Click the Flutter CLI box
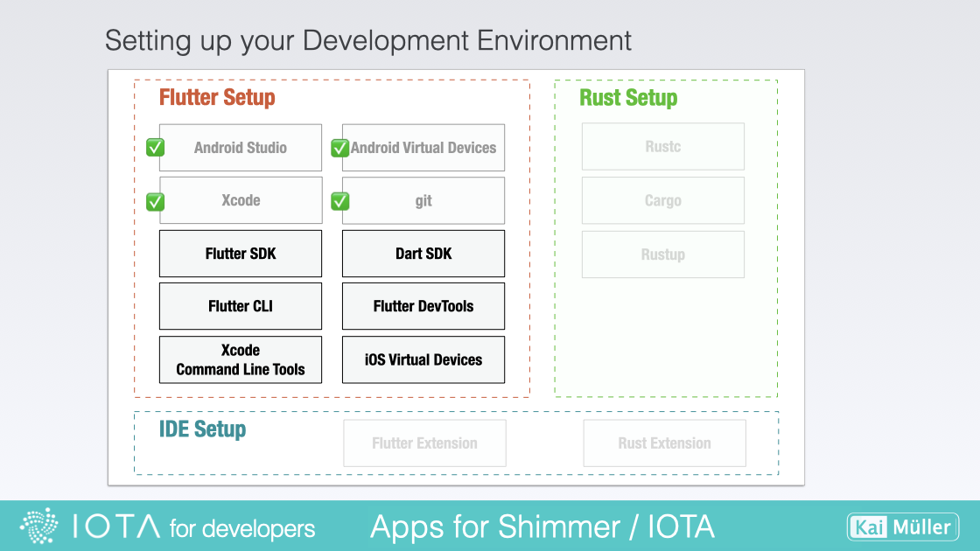Screen dimensions: 980x551 coord(241,306)
